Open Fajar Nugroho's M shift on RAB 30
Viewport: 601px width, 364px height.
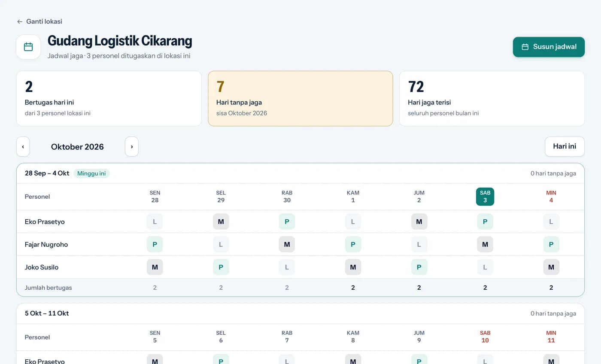pyautogui.click(x=287, y=245)
